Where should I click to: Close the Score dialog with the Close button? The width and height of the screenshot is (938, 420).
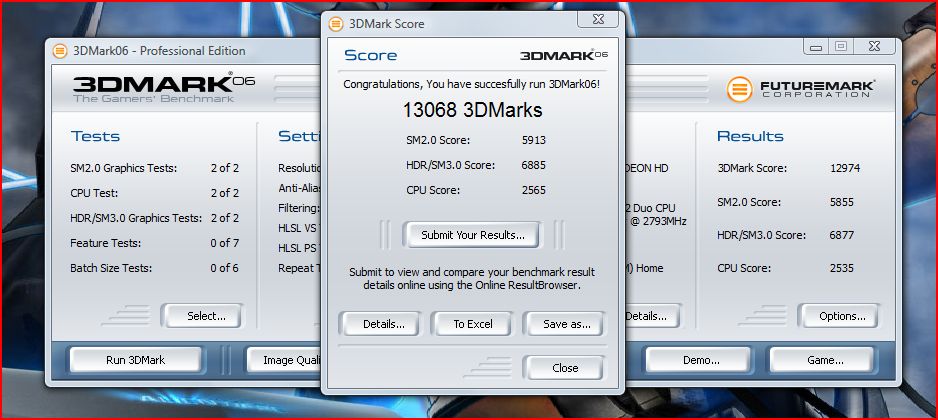(x=565, y=368)
